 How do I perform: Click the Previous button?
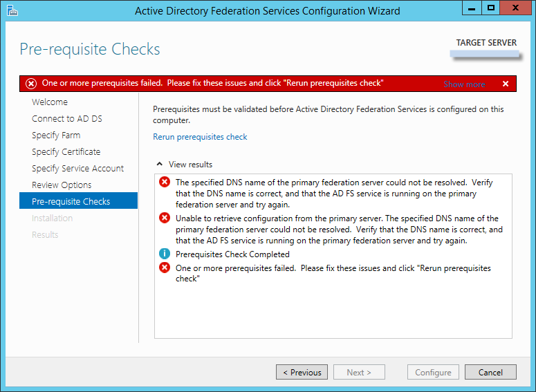pyautogui.click(x=302, y=372)
